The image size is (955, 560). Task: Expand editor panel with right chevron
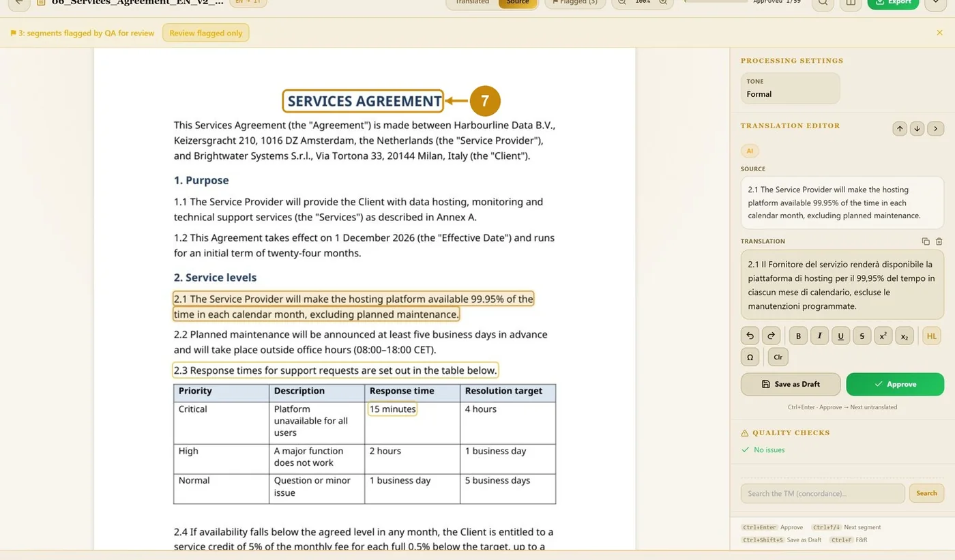[935, 128]
